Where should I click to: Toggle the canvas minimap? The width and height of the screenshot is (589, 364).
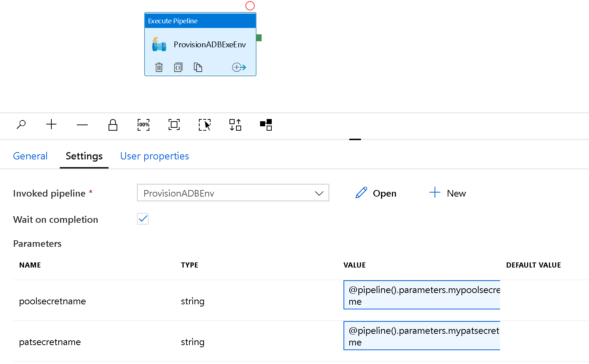(266, 124)
